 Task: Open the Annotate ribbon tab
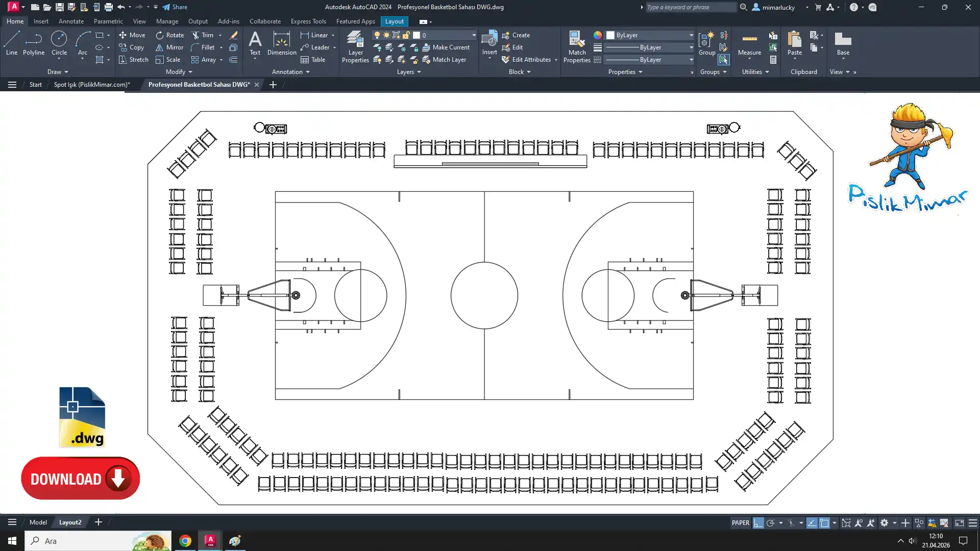(x=71, y=21)
